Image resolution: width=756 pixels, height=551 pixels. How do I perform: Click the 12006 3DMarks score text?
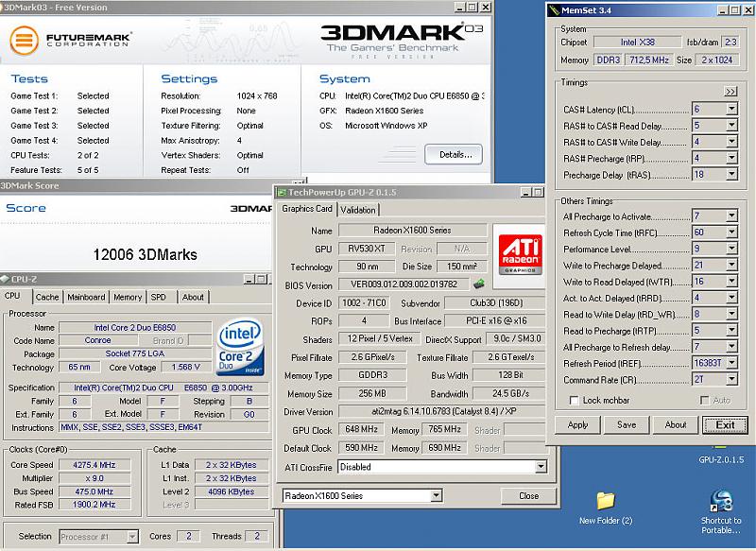[x=146, y=254]
